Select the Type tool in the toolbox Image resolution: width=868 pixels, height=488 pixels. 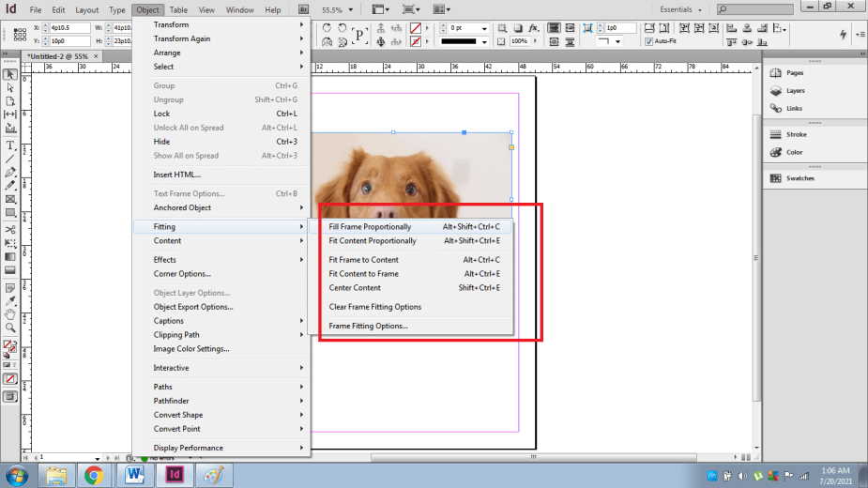click(10, 145)
